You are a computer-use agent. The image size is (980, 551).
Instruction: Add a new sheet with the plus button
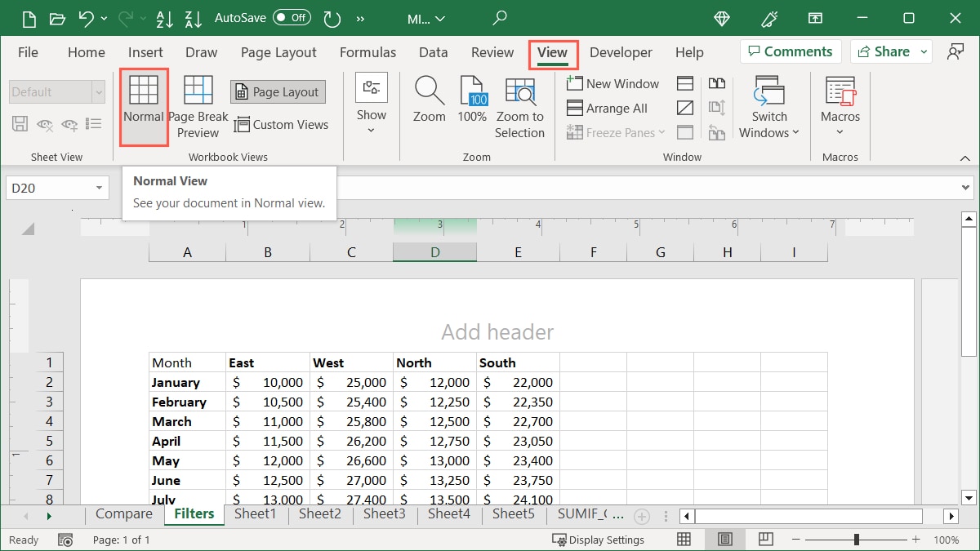coord(642,514)
